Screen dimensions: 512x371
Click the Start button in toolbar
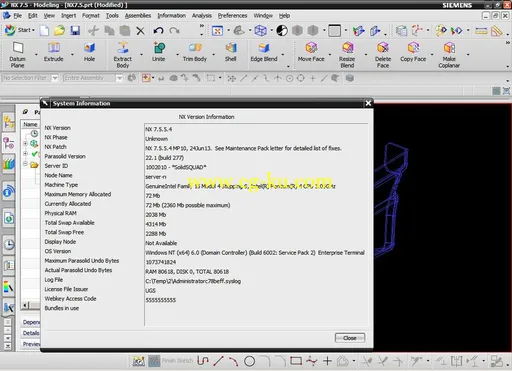19,30
